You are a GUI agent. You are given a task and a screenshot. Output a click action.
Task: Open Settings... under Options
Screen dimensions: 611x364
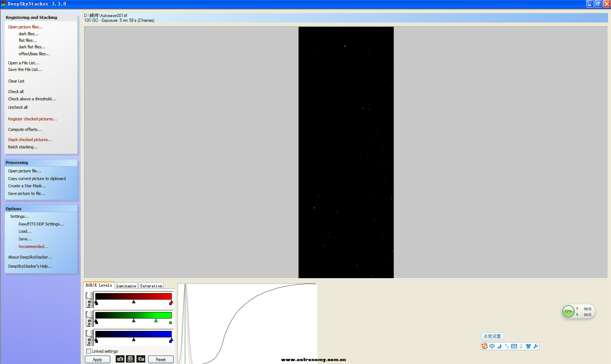pyautogui.click(x=19, y=216)
